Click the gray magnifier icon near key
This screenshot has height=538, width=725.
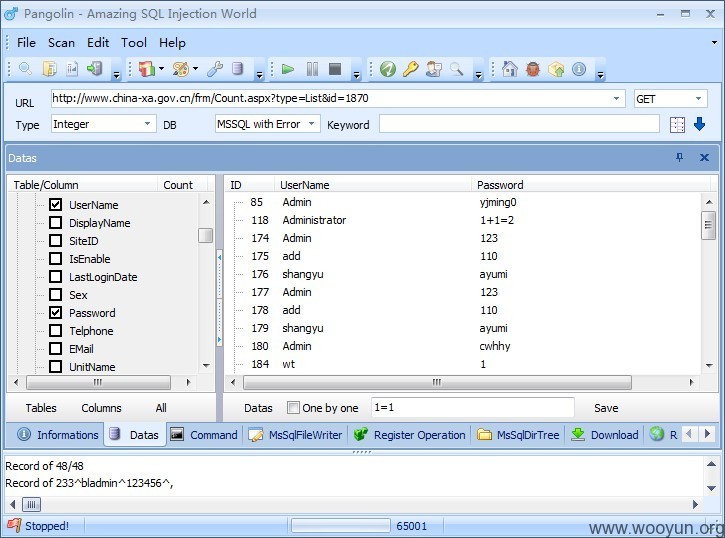click(x=456, y=69)
